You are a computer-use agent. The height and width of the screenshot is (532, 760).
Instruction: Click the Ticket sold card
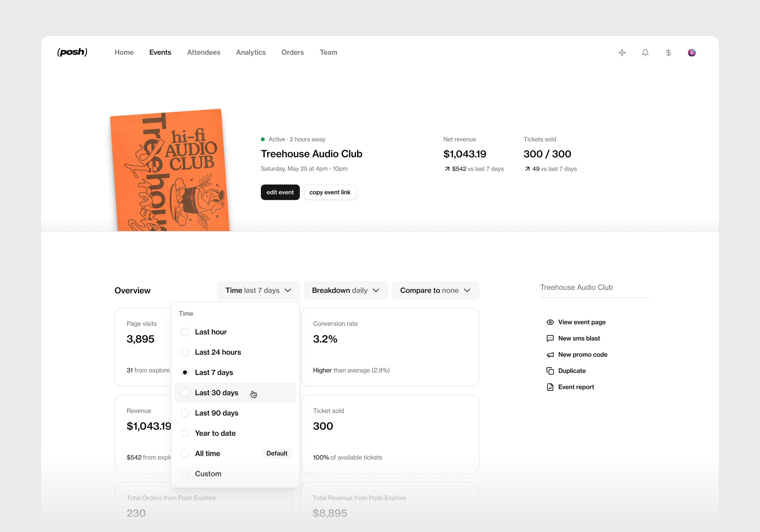tap(390, 434)
